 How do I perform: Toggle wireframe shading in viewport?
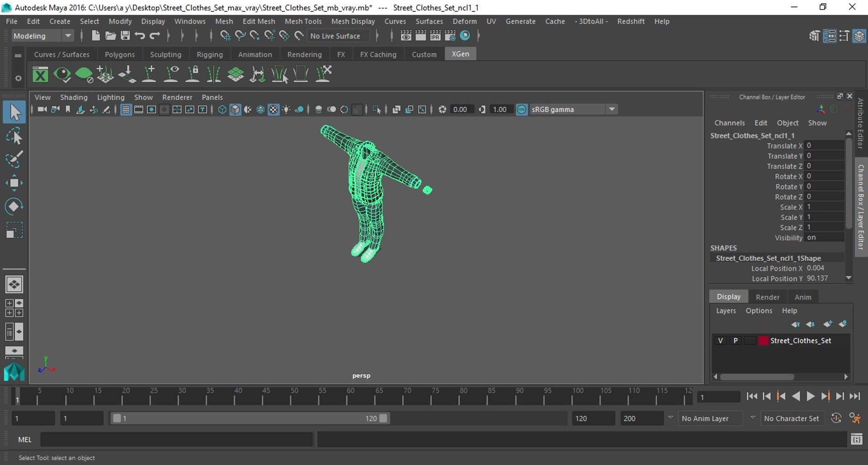[222, 109]
